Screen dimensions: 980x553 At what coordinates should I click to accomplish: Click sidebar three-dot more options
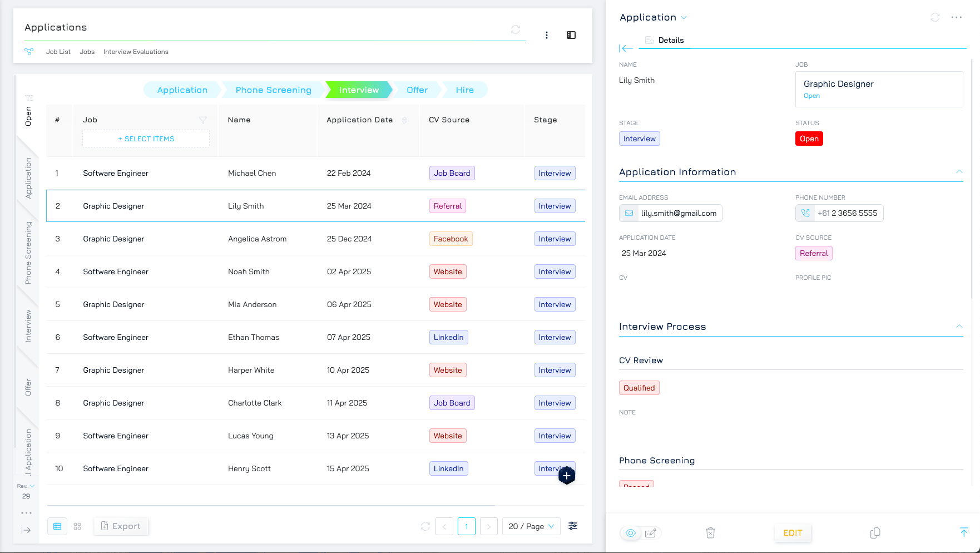tap(26, 513)
